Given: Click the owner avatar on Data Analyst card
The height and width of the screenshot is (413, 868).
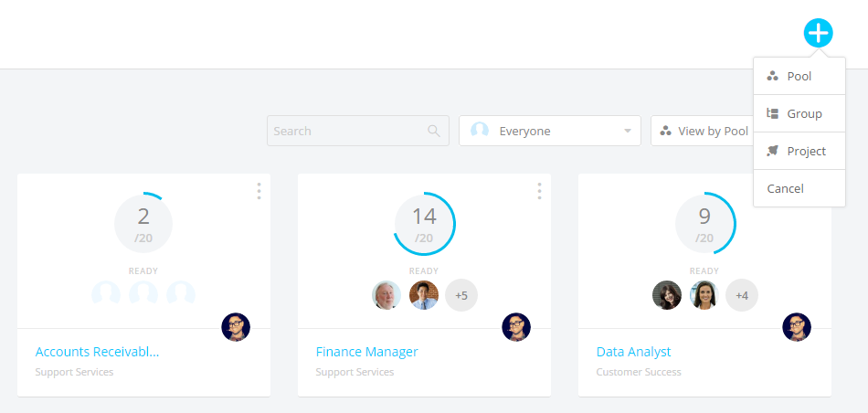Looking at the screenshot, I should [x=797, y=327].
